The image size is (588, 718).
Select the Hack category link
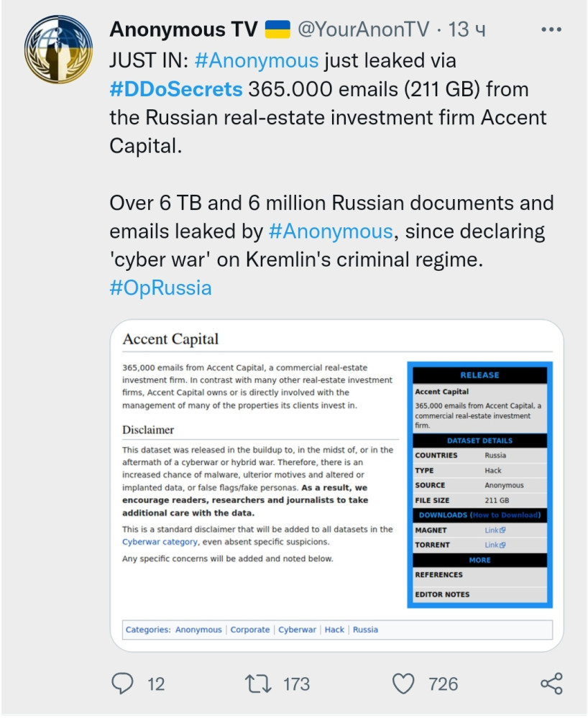coord(334,630)
